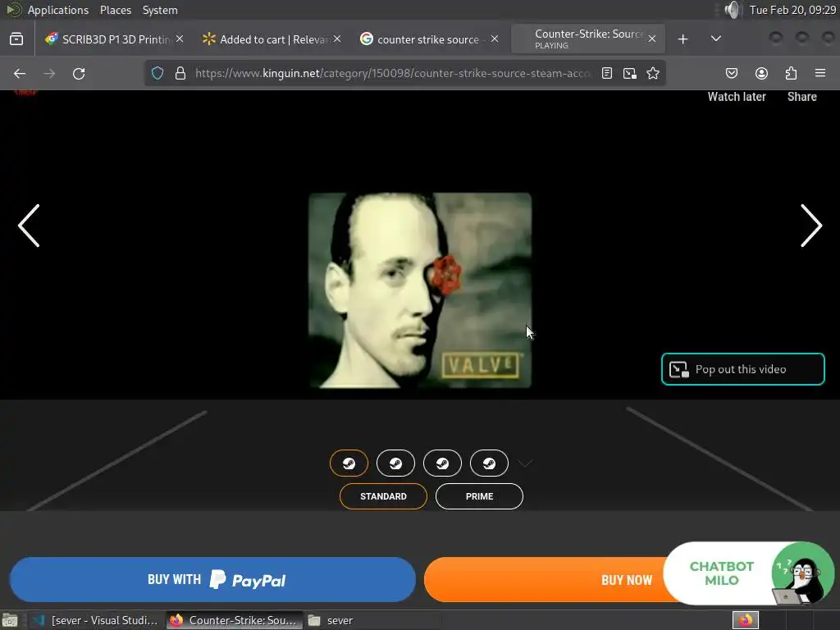Open the extensions puzzle icon
The height and width of the screenshot is (630, 840).
point(791,73)
